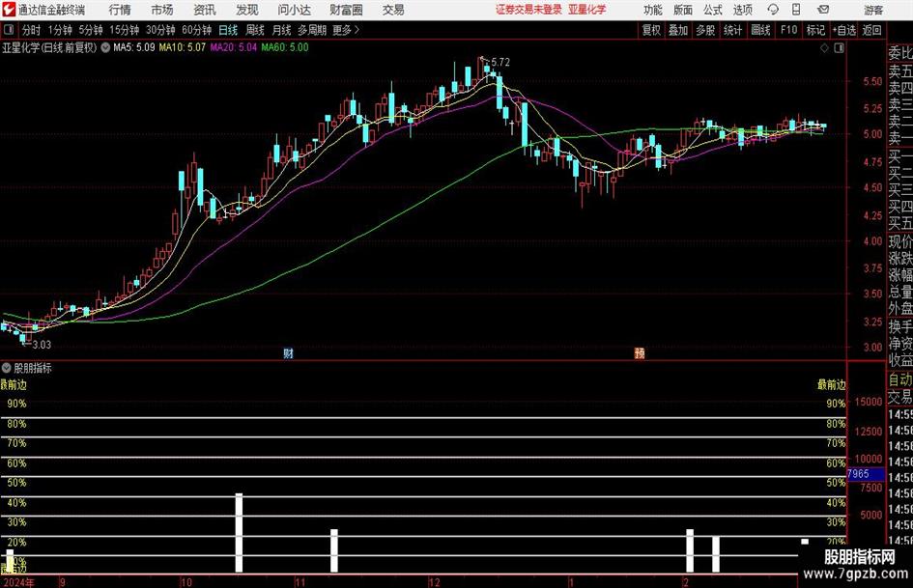The image size is (913, 588).
Task: Click the 亚星化学(日线.前复权) chart title
Action: [x=49, y=47]
